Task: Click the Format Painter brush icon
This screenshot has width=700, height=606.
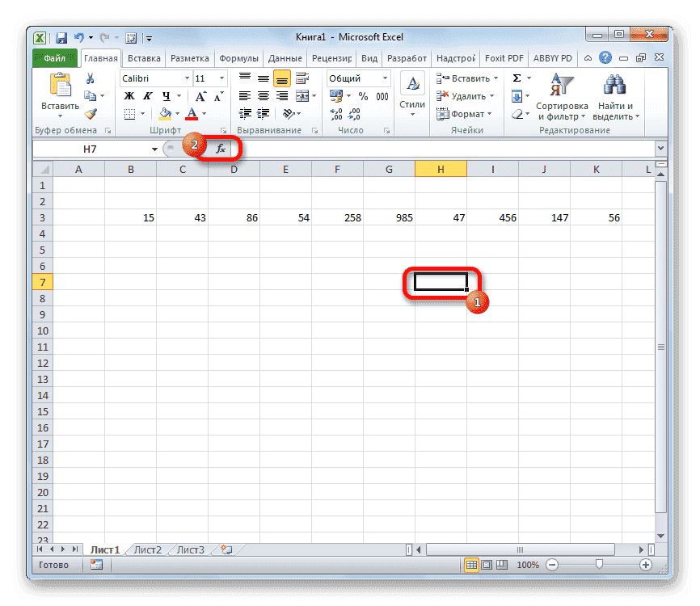Action: point(91,114)
